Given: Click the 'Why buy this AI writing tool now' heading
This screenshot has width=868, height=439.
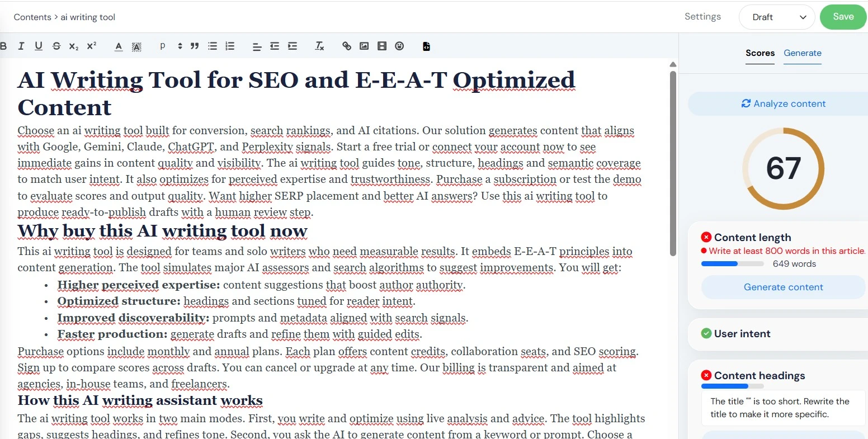Looking at the screenshot, I should coord(163,231).
